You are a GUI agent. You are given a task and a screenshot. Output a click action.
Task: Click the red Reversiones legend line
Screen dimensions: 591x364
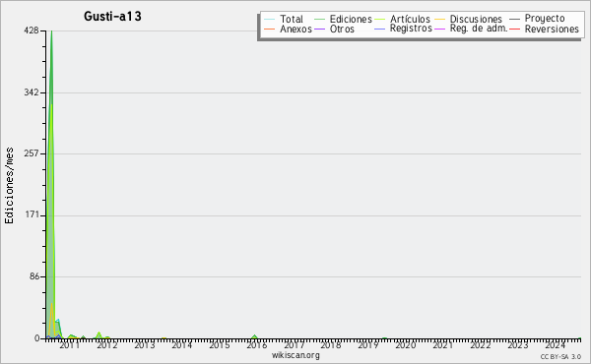[514, 29]
